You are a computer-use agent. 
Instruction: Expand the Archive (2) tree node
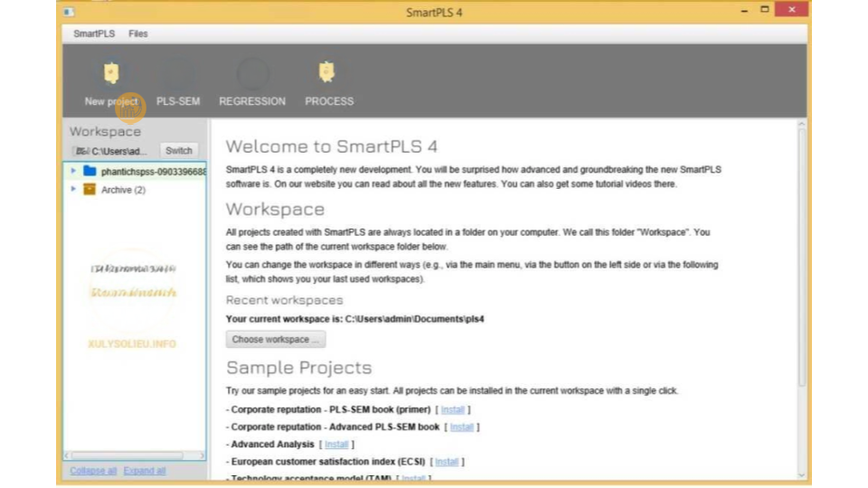click(73, 189)
